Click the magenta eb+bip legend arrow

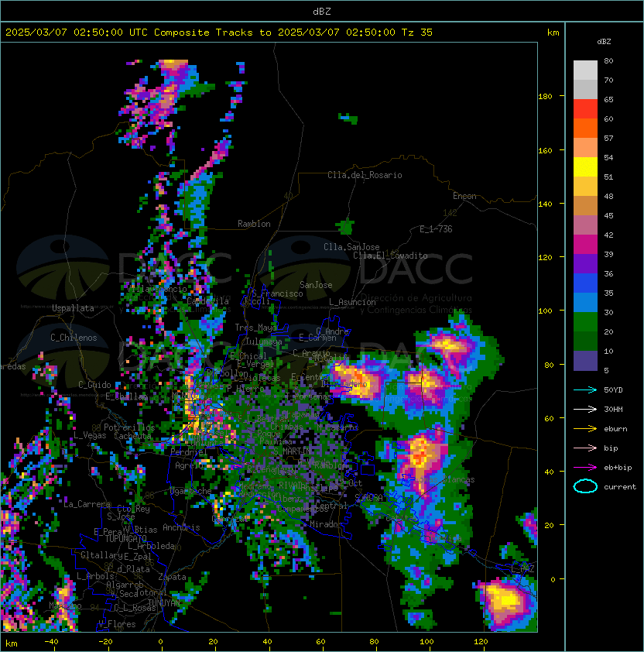tap(585, 468)
